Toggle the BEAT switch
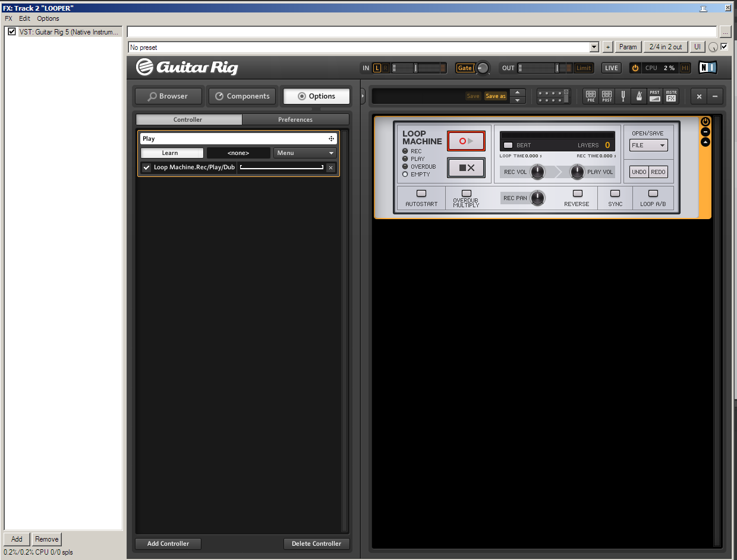 (508, 145)
